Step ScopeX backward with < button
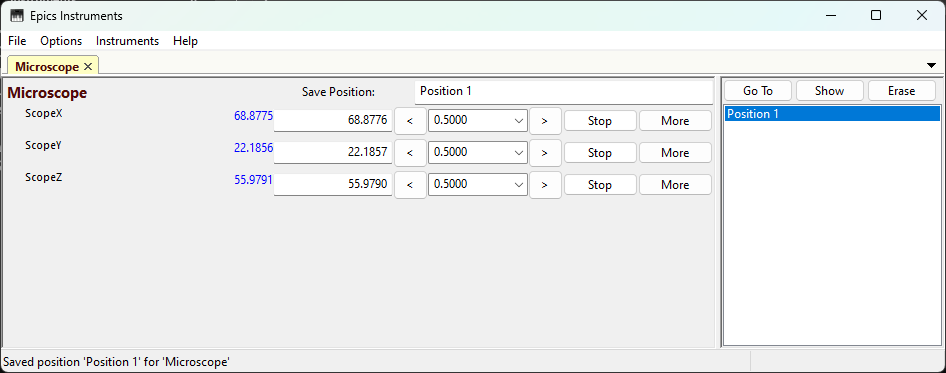 [x=410, y=121]
